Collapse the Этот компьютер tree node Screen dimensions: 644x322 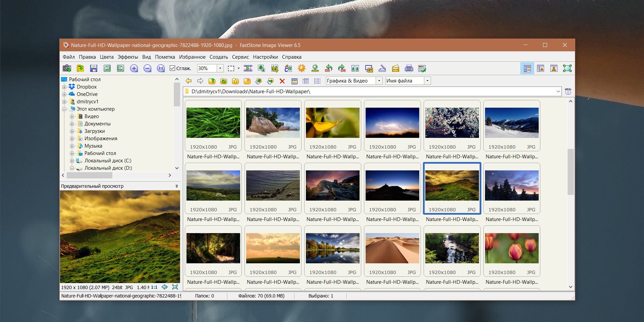[x=64, y=109]
